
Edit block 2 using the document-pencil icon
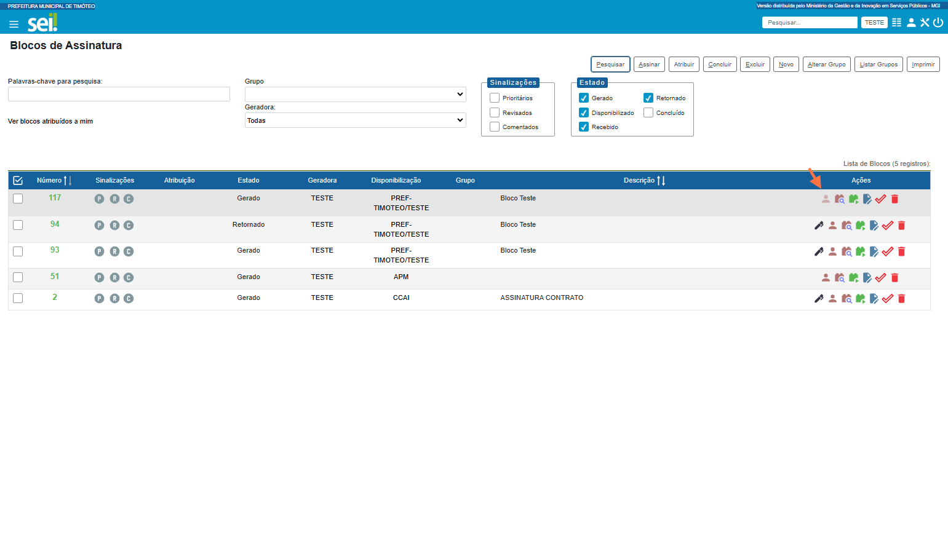[874, 299]
